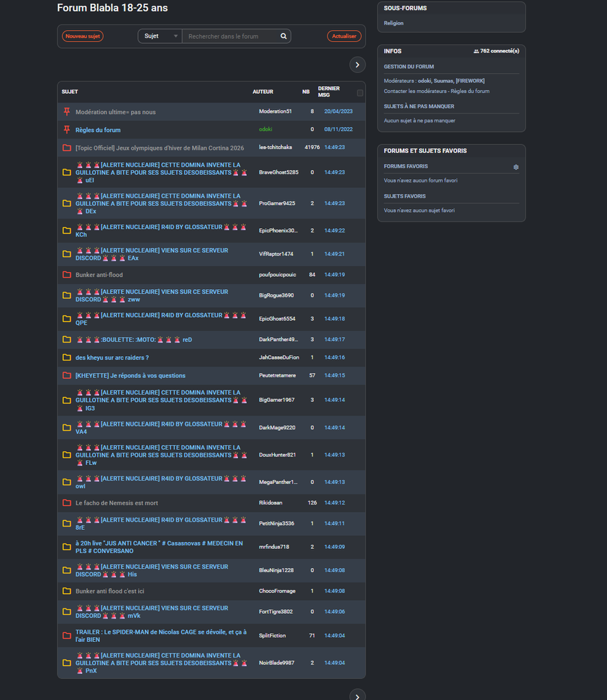
Task: Open the Règles du forum link in Infos
Action: pos(472,91)
